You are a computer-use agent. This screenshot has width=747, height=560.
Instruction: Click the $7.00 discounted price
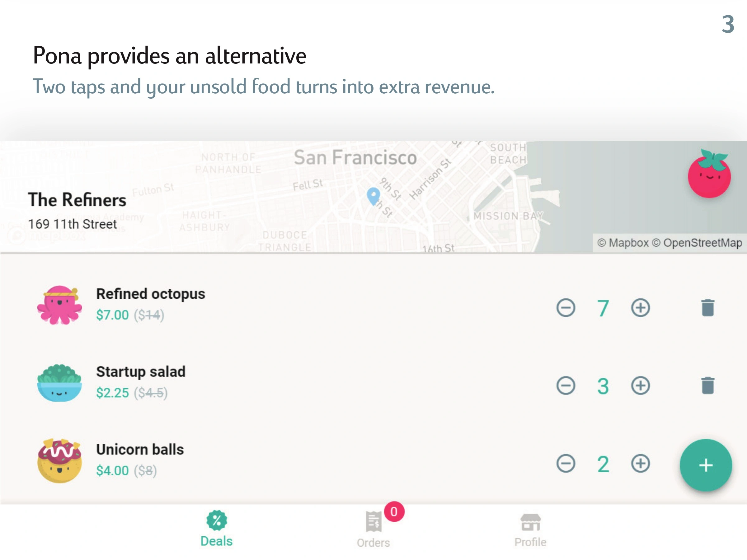[112, 315]
